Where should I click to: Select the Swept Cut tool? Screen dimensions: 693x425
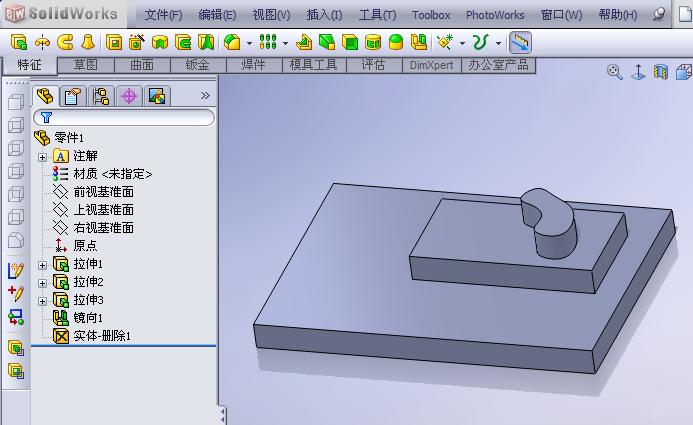pos(183,42)
